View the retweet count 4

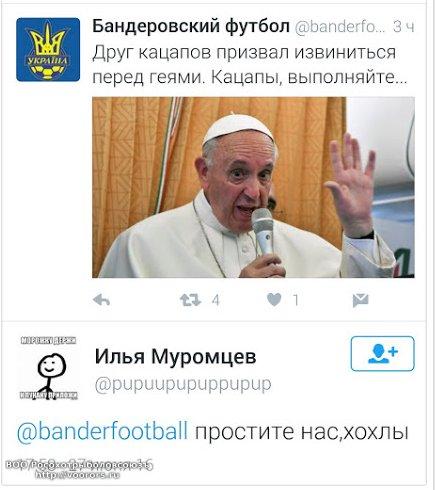[216, 300]
